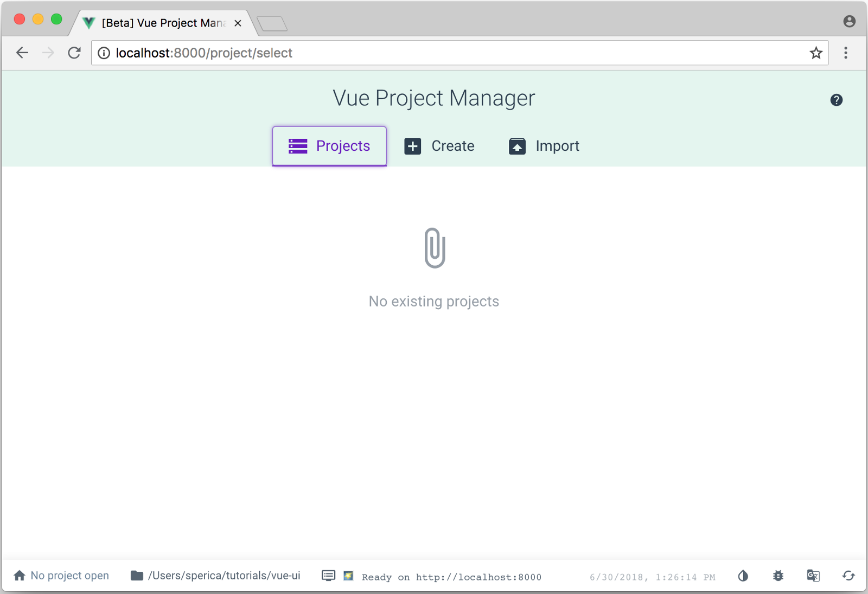Bookmark this page with star icon
This screenshot has width=868, height=594.
point(816,53)
